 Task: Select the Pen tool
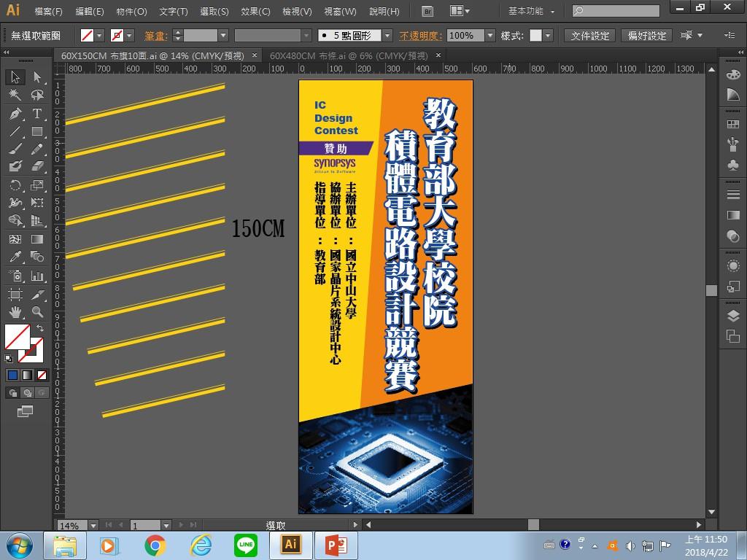[x=15, y=114]
